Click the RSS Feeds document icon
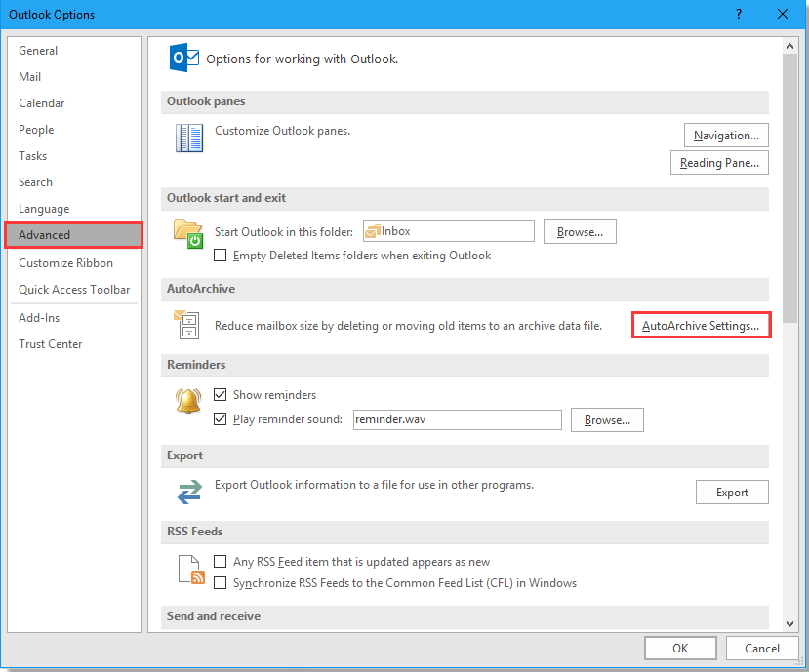Image resolution: width=809 pixels, height=672 pixels. coord(189,570)
